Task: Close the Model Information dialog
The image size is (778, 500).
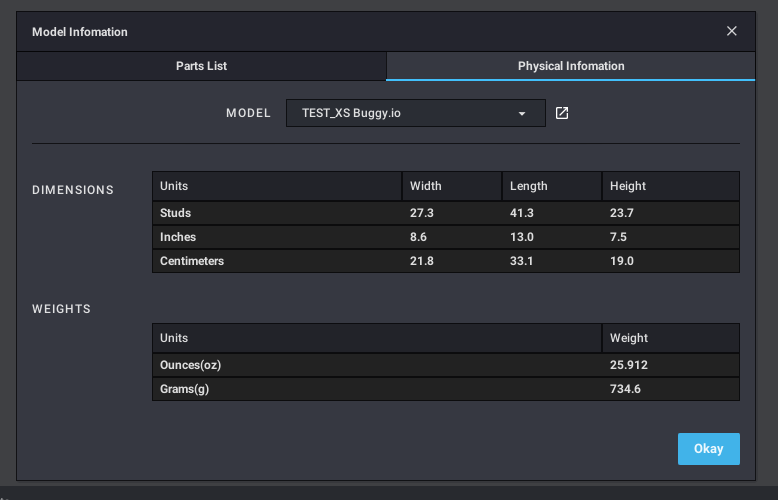Action: 731,31
